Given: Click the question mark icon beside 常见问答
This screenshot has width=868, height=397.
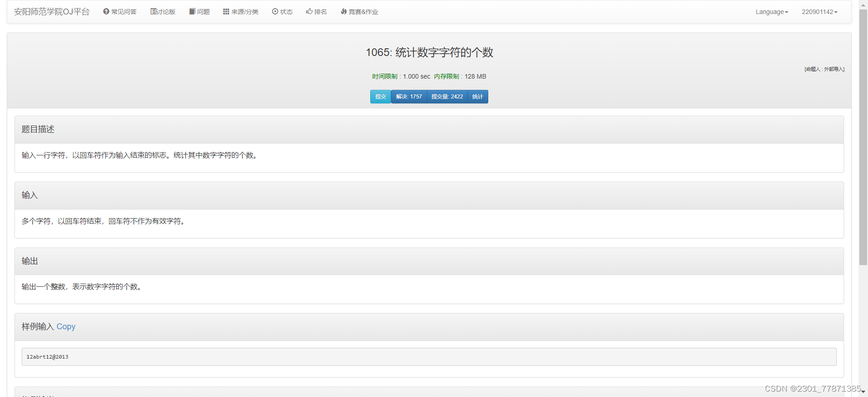Looking at the screenshot, I should (106, 12).
